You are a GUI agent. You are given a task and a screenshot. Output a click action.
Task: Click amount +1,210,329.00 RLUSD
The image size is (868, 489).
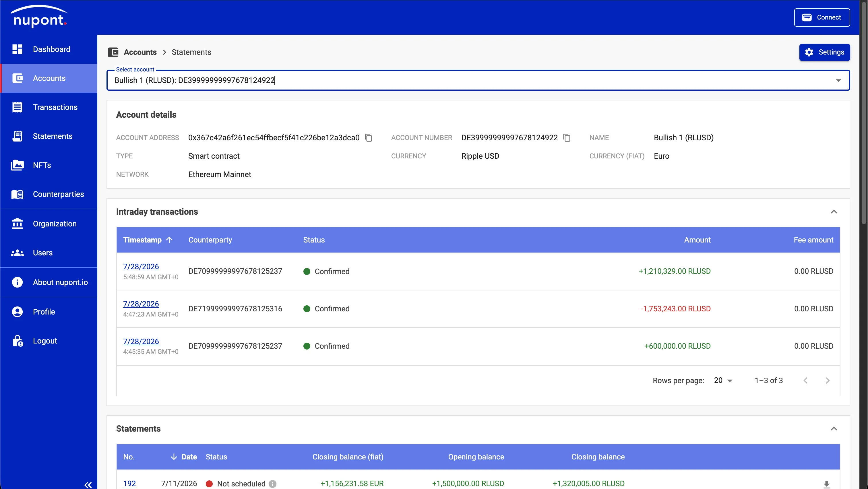click(675, 271)
